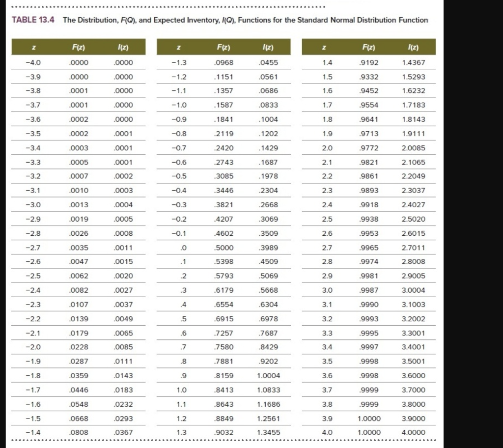
Task: Click the F(z) value .0808
Action: (79, 432)
